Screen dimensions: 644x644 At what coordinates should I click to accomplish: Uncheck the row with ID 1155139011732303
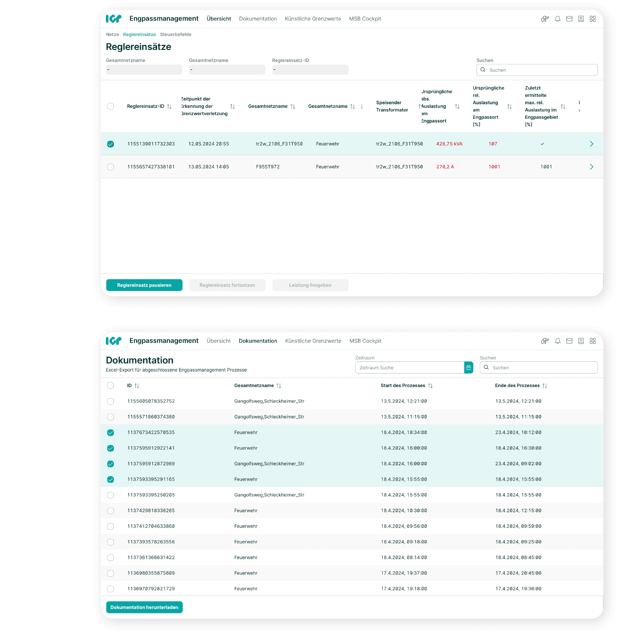[x=111, y=144]
